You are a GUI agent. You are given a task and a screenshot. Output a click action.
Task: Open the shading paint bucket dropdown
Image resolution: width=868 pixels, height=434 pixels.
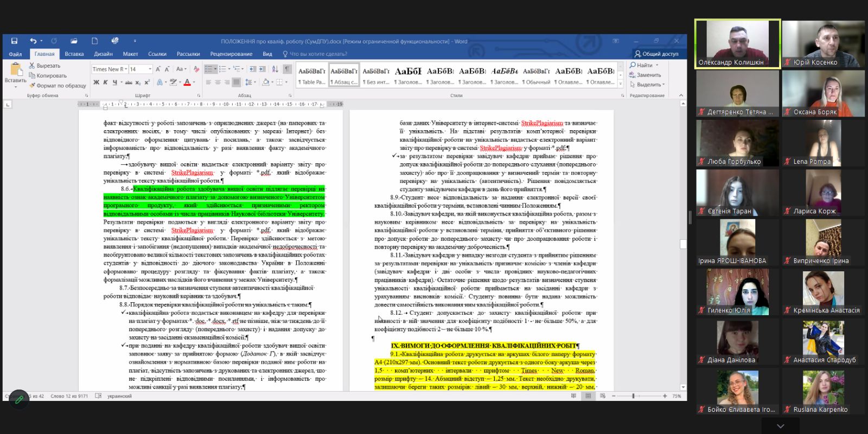click(271, 82)
